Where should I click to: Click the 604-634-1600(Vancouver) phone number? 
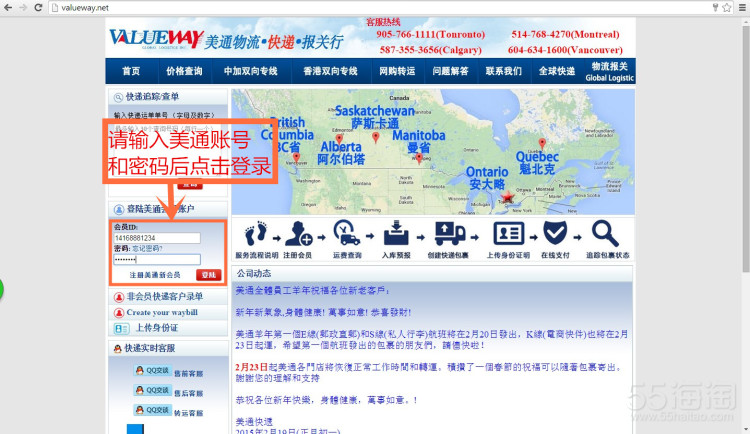(x=565, y=50)
